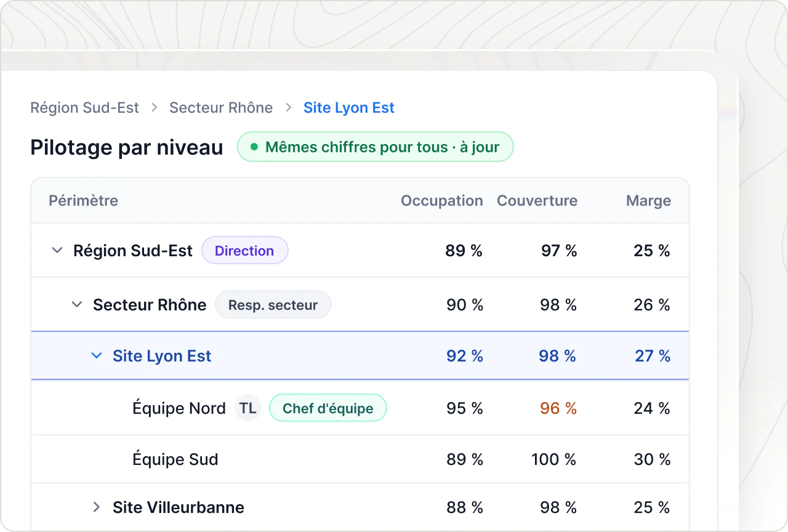Click the 100 % coverage of Équipe Sud
This screenshot has height=532, width=788.
[554, 459]
